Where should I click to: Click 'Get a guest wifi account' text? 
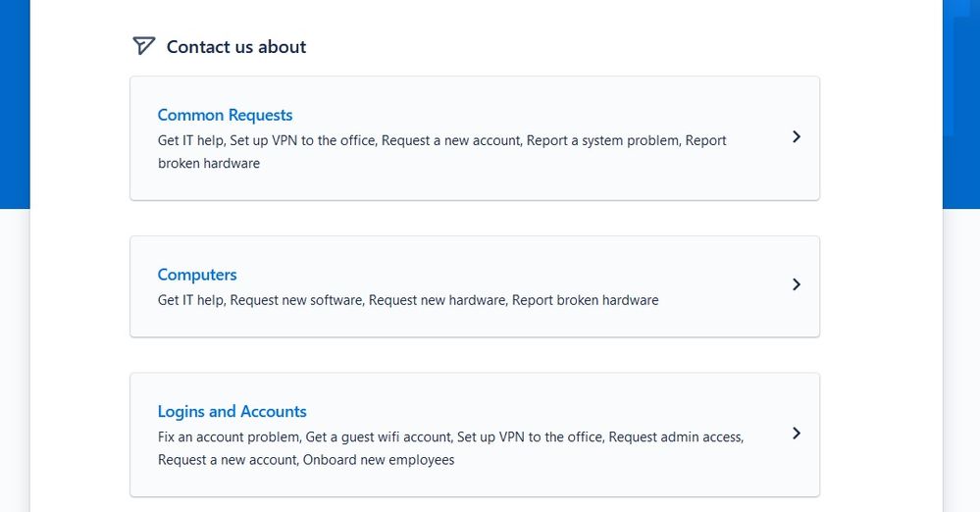point(379,437)
